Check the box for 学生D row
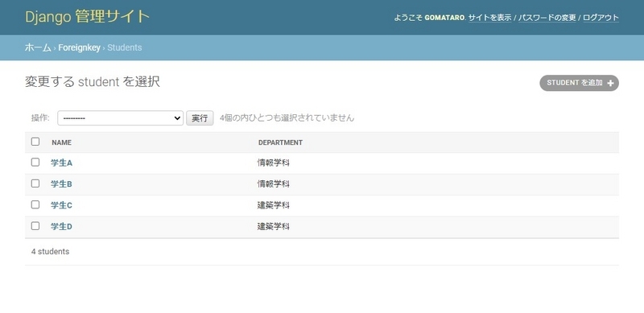Viewport: 644px width, 313px height. (35, 226)
